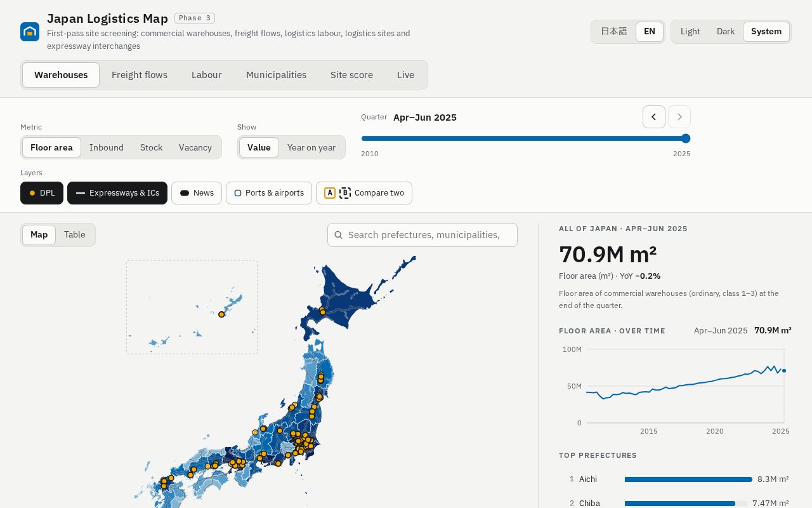Select Chiba in top prefectures
This screenshot has height=508, width=812.
[x=675, y=503]
